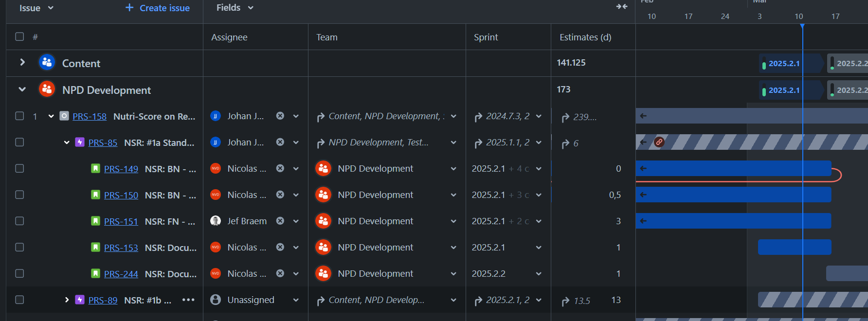Click the dependency link icon on PRS-85 bar
868x321 pixels.
click(659, 142)
